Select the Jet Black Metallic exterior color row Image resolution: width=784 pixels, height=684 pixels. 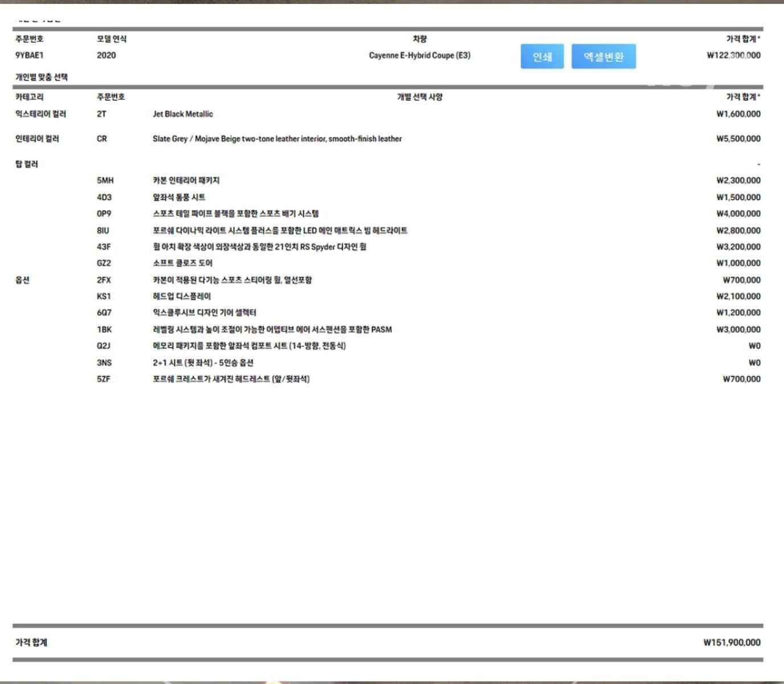click(x=387, y=114)
